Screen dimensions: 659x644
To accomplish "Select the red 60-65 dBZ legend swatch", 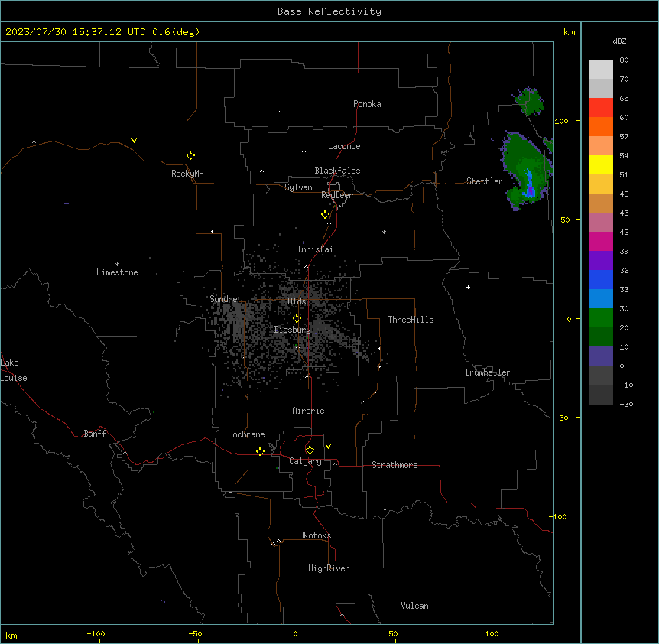I will 601,107.
